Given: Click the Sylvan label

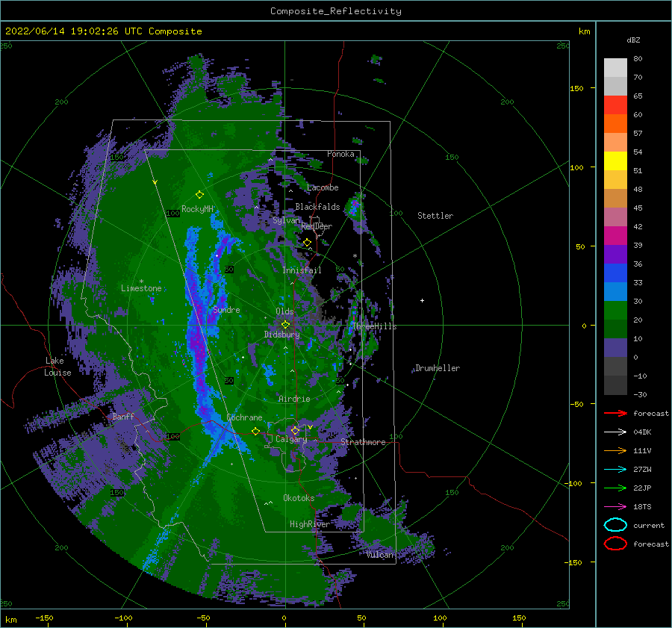Looking at the screenshot, I should (287, 220).
